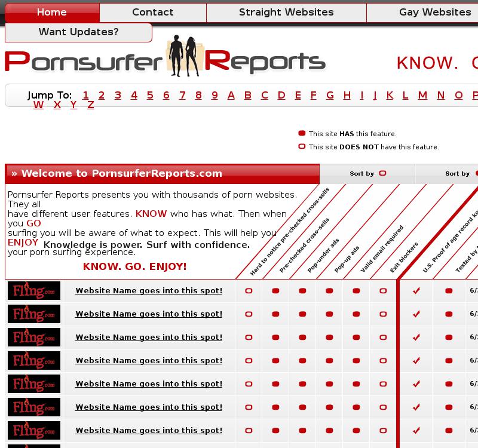Click the Fling.com thumbnail in the topmost row
This screenshot has height=448, width=478.
tap(34, 291)
